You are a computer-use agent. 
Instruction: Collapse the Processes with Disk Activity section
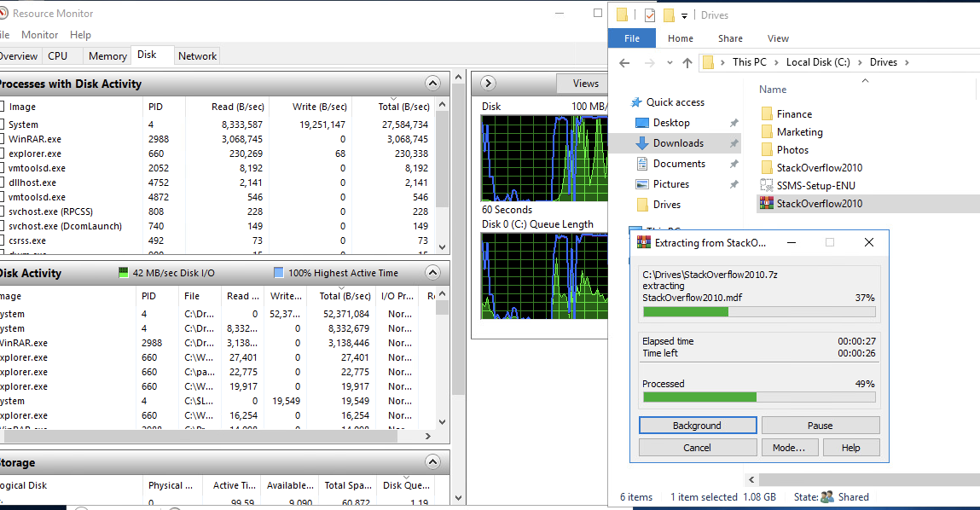(x=432, y=83)
